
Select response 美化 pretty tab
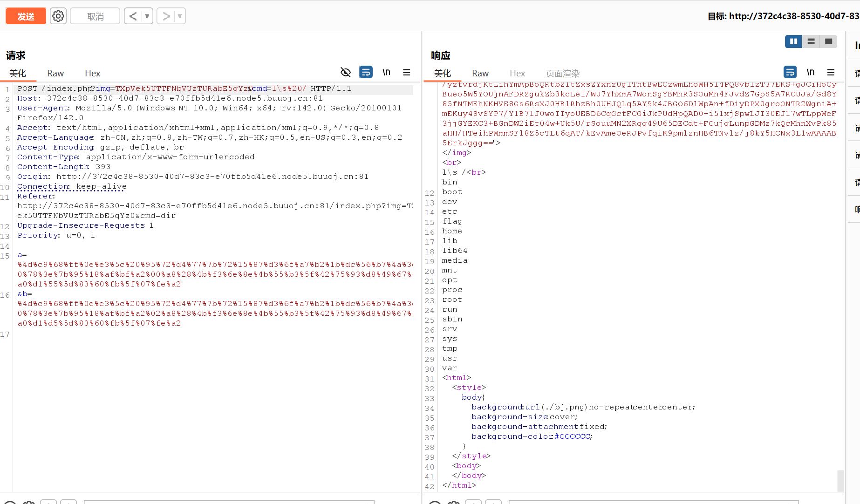coord(443,73)
